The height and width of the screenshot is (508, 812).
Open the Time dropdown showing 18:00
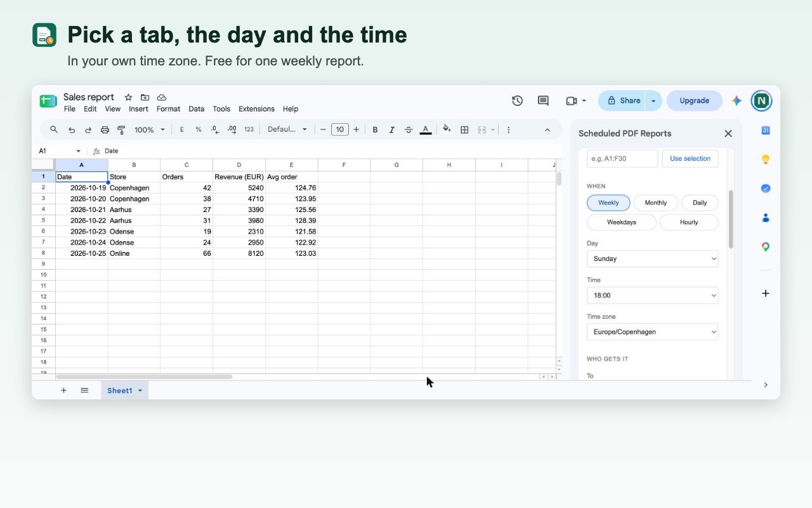click(653, 295)
